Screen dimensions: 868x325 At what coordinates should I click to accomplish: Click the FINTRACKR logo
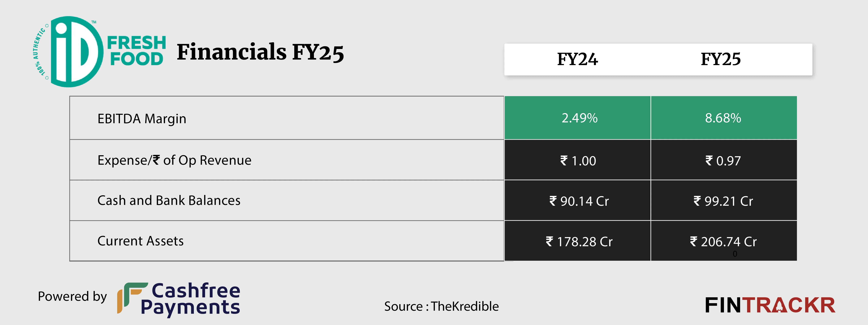point(770,305)
